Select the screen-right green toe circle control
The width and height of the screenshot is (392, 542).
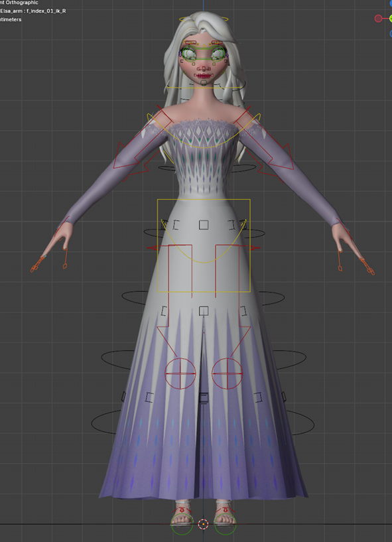click(x=226, y=524)
